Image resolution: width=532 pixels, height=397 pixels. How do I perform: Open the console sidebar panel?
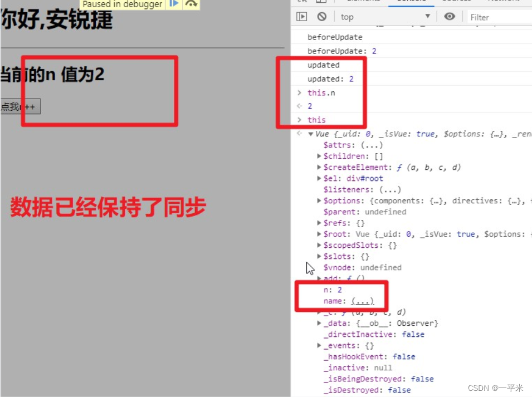(x=302, y=17)
